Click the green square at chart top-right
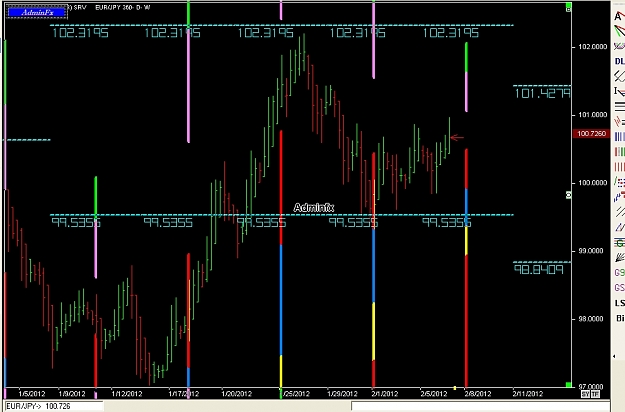 pyautogui.click(x=569, y=7)
